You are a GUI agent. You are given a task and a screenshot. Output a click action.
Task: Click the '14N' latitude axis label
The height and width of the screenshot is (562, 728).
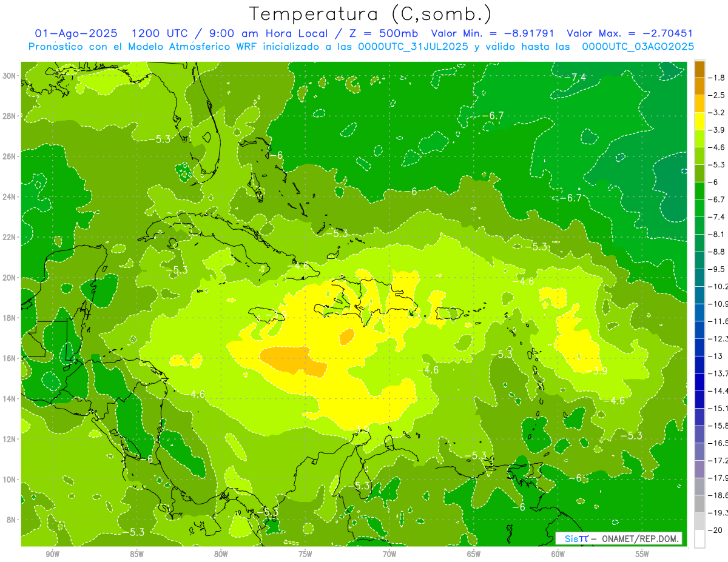point(10,398)
